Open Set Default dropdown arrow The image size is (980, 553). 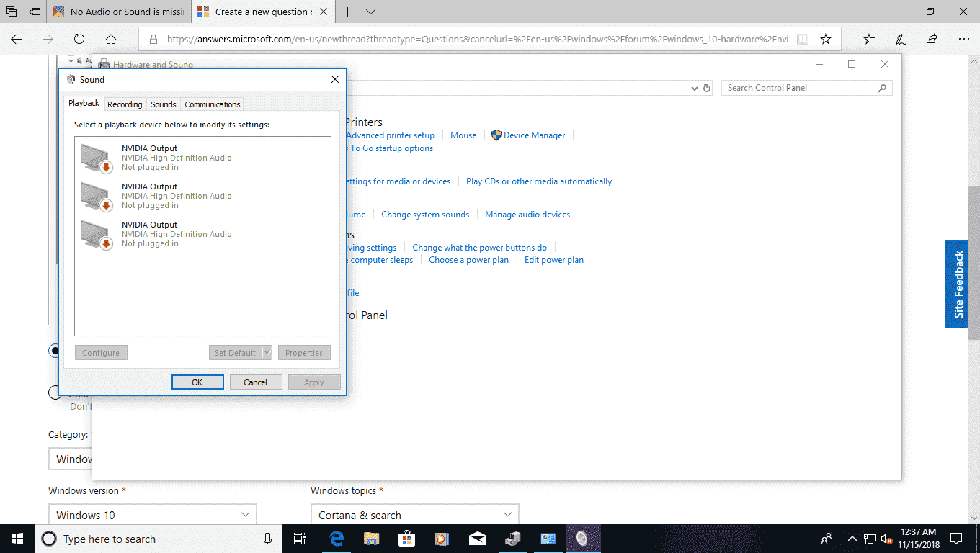[267, 353]
